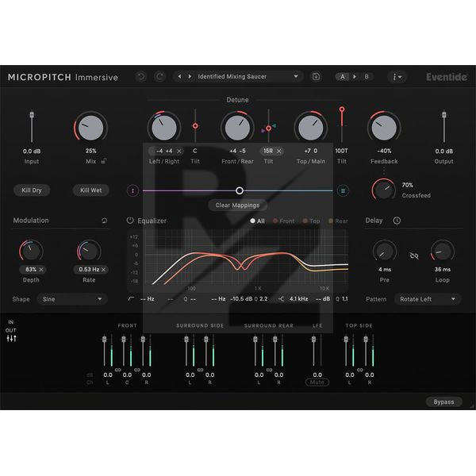The height and width of the screenshot is (476, 476).
Task: Open the delay Pattern dropdown
Action: [x=428, y=299]
